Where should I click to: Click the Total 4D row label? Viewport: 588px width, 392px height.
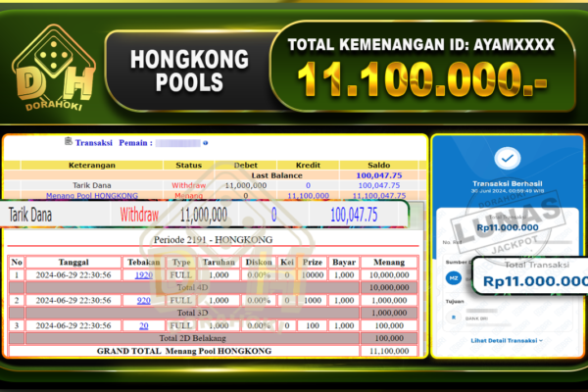(x=192, y=287)
